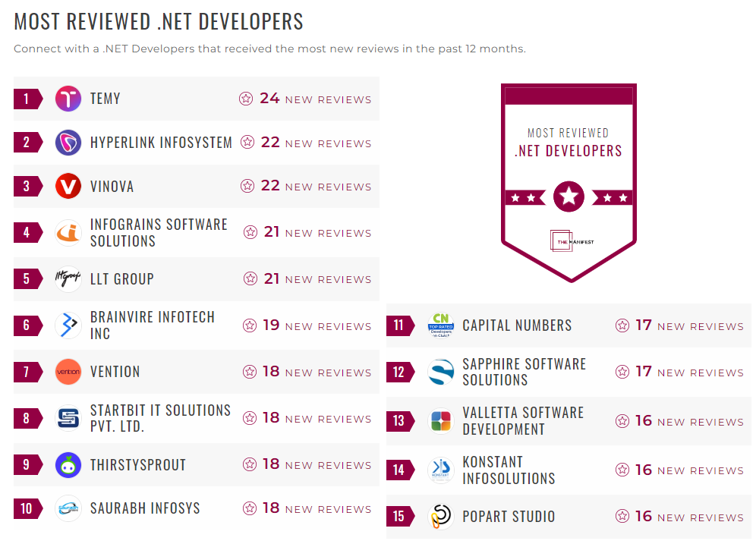Image resolution: width=756 pixels, height=544 pixels.
Task: Open Startbit IT Solutions Pvt. Ltd. link
Action: 160,418
